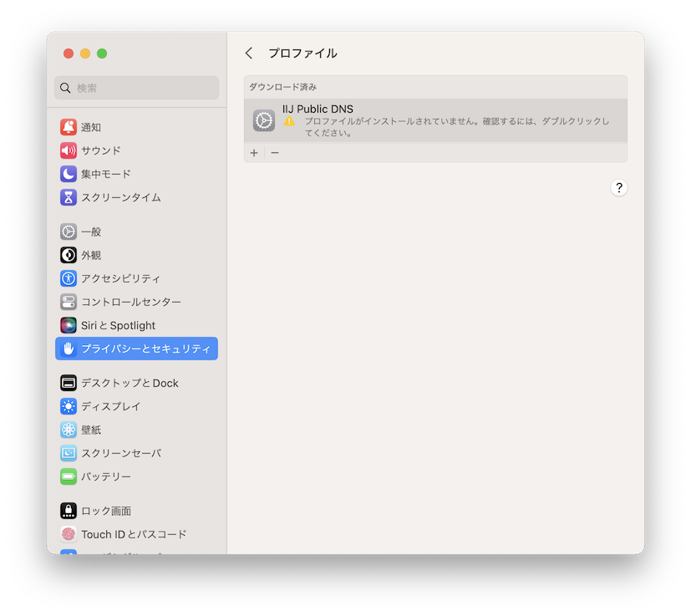The image size is (691, 616).
Task: Open help with the question mark button
Action: click(x=619, y=188)
